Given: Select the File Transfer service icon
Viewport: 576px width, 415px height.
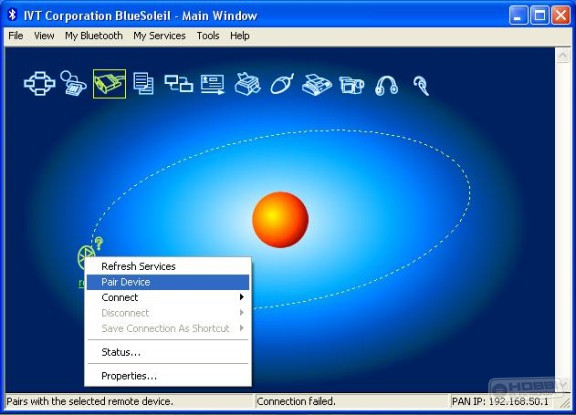Looking at the screenshot, I should point(143,83).
